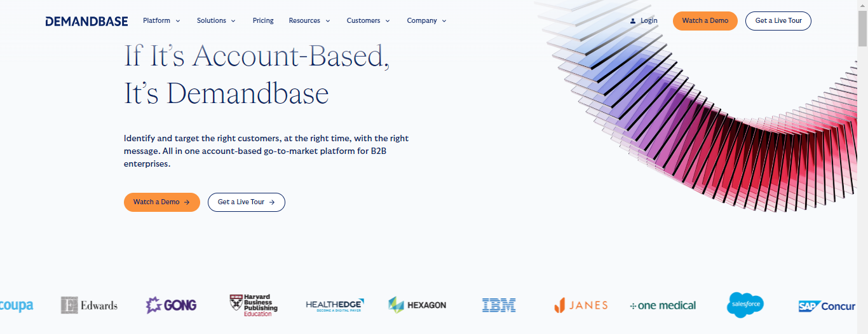Click the HealthEdge logo
The width and height of the screenshot is (868, 334).
335,305
